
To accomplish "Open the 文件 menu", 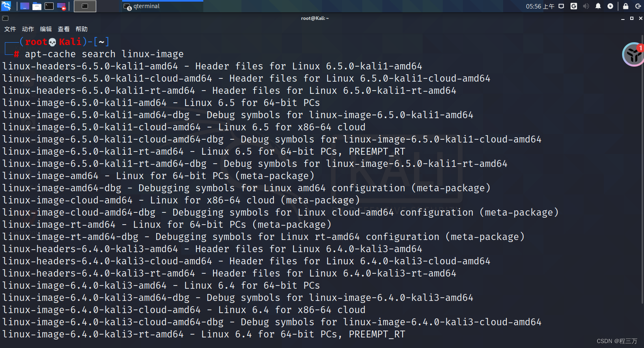I will [10, 29].
